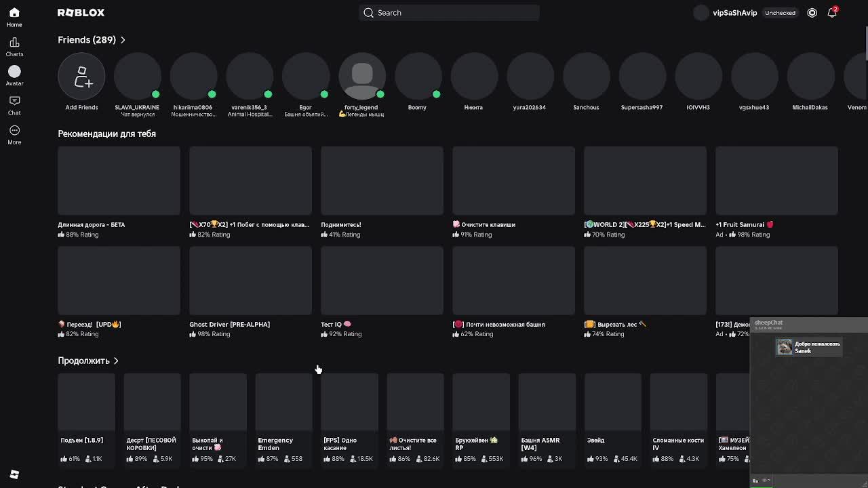Open the Robux balance icon
Viewport: 868px width, 488px height.
point(812,13)
